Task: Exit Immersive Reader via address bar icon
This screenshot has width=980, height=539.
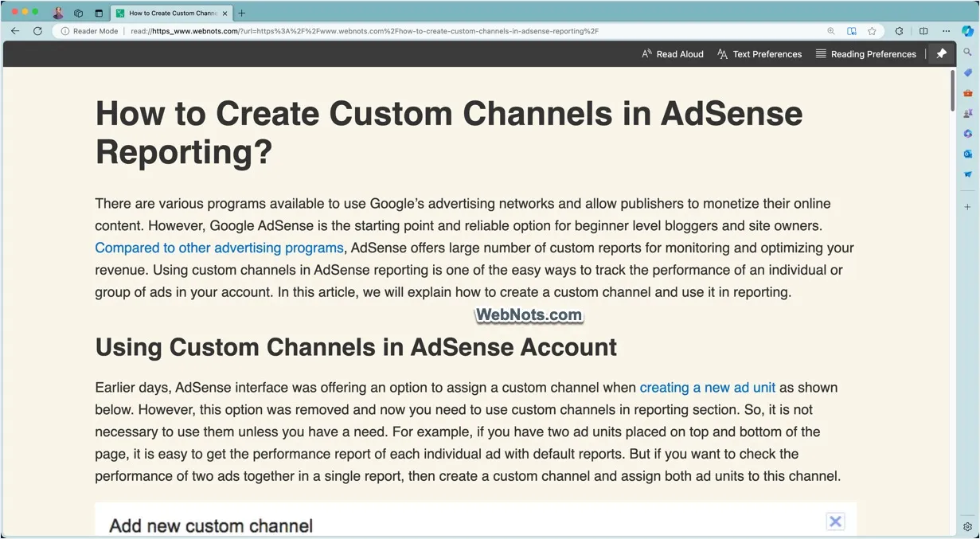Action: point(852,31)
